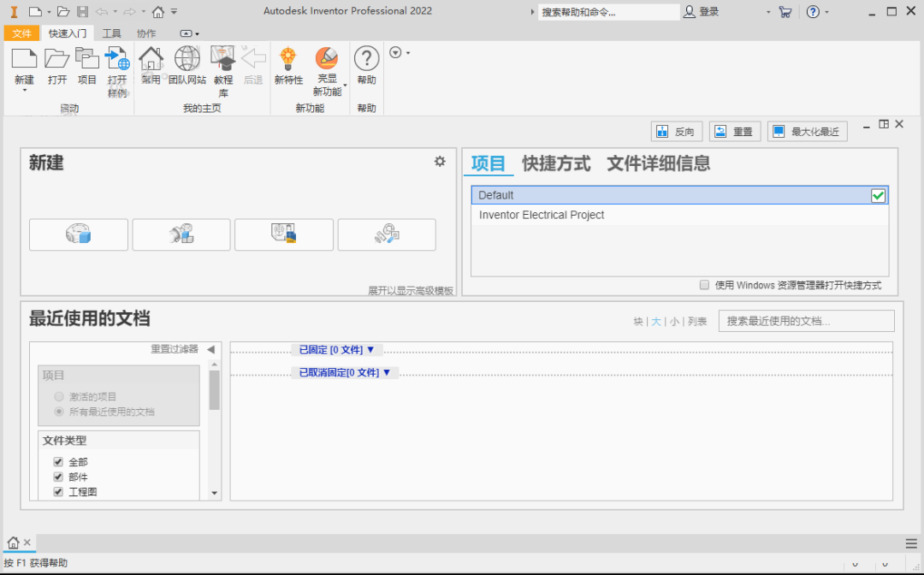Screen dimensions: 924x575
Task: Switch to the 快捷方式 tab
Action: (556, 163)
